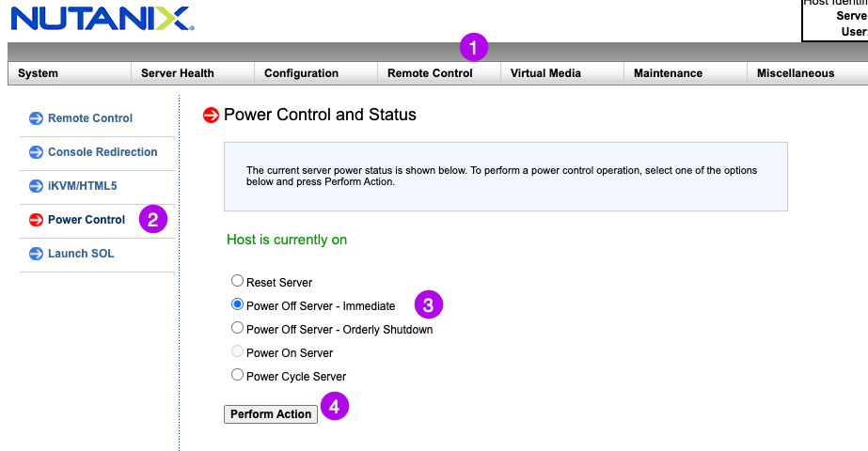Click the arrow icon next to Console Redirection
Screen dimensions: 868x451
36,152
